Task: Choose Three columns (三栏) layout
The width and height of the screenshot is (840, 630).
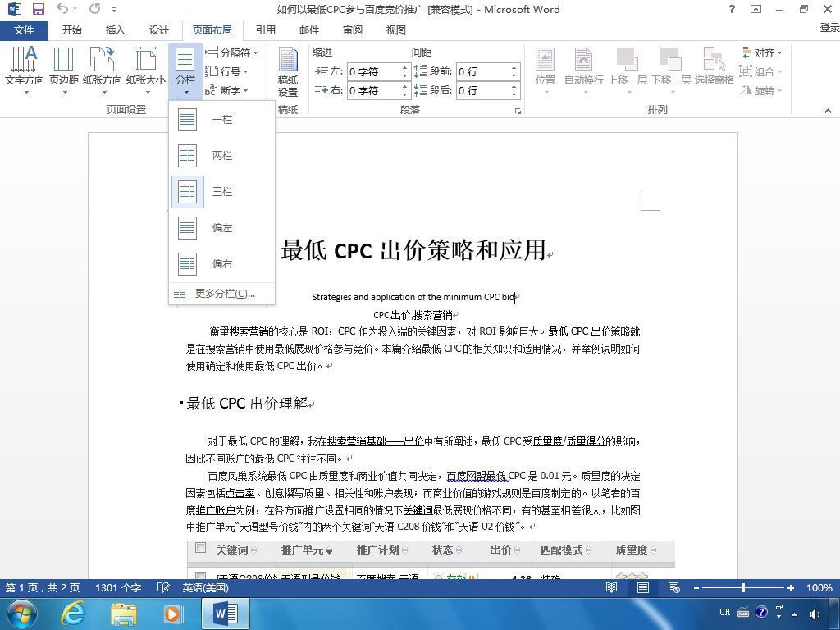Action: (221, 191)
